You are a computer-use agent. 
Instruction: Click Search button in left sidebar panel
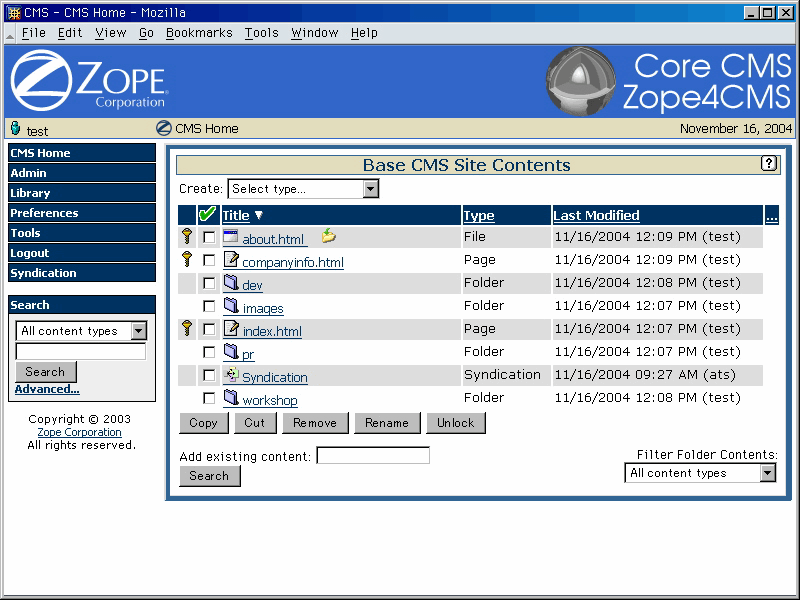coord(46,372)
